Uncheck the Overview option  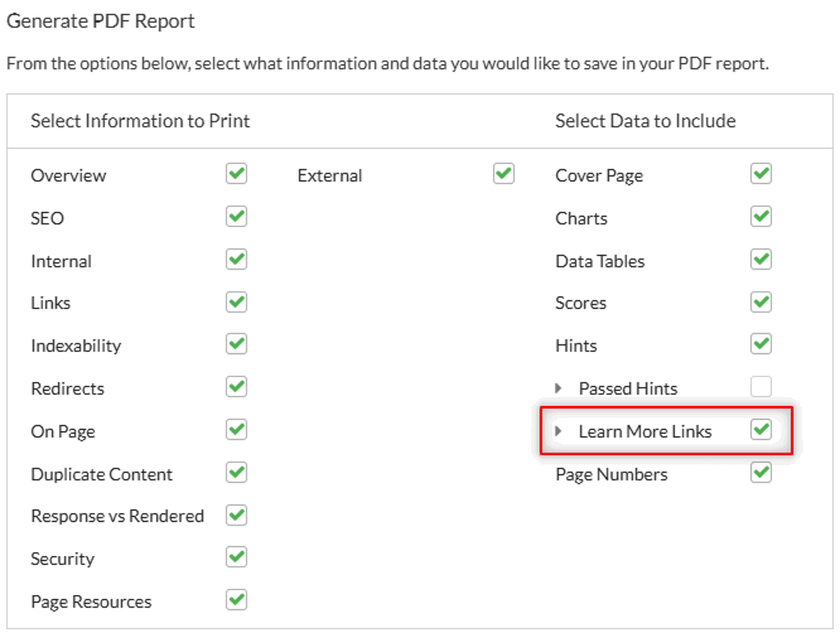[x=236, y=174]
